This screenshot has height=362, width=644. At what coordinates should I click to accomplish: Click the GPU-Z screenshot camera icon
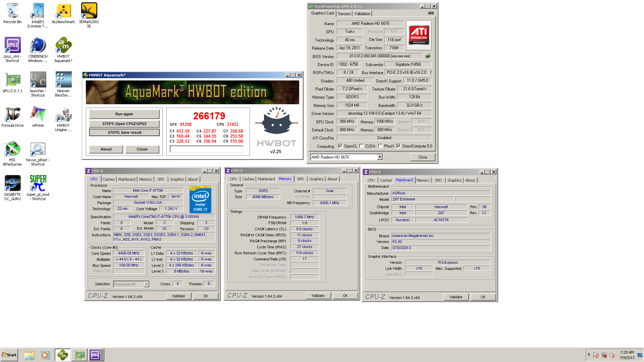(431, 13)
